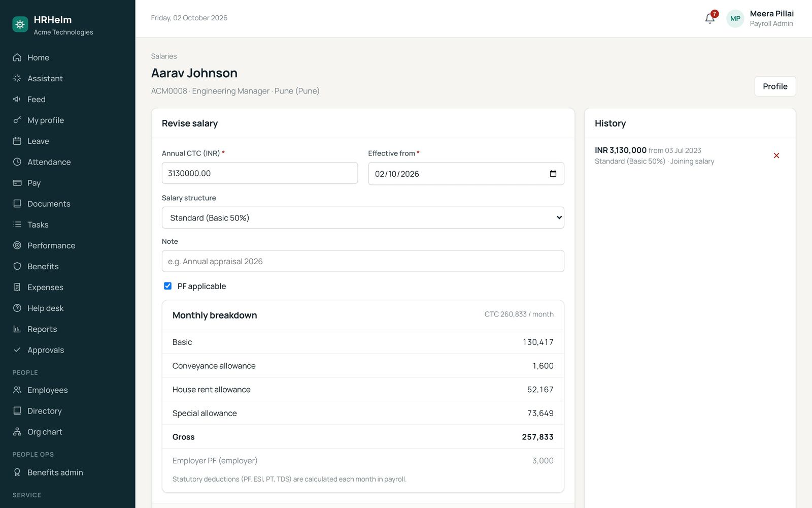The image size is (812, 508).
Task: Open Approvals menu item
Action: point(46,350)
